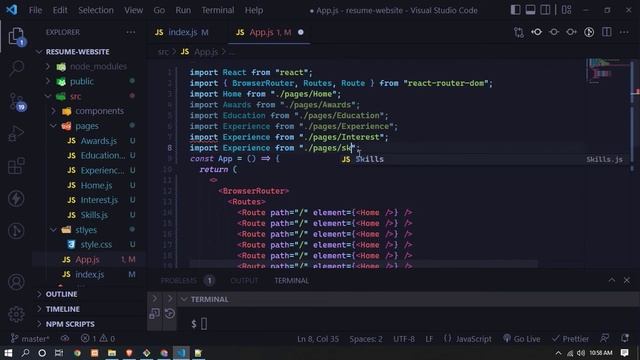
Task: Open the Explorer view in activity bar
Action: [x=16, y=36]
